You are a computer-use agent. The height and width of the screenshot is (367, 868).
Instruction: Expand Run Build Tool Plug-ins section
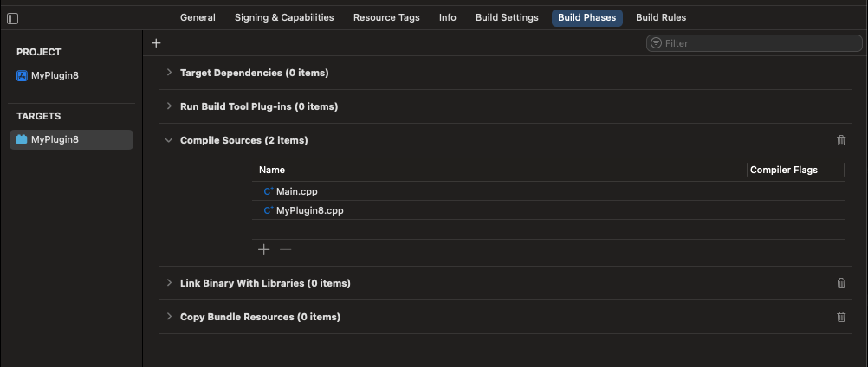tap(169, 106)
